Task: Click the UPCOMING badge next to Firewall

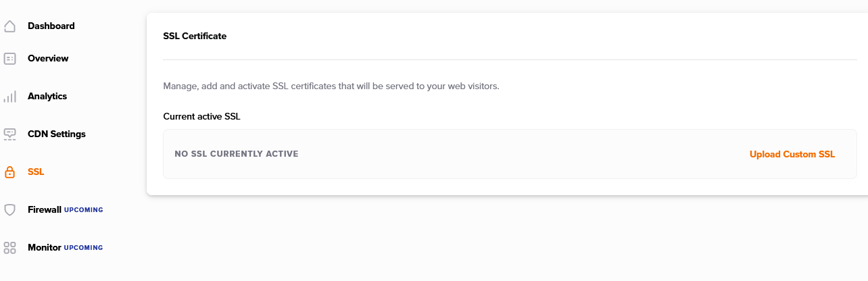Action: [84, 210]
